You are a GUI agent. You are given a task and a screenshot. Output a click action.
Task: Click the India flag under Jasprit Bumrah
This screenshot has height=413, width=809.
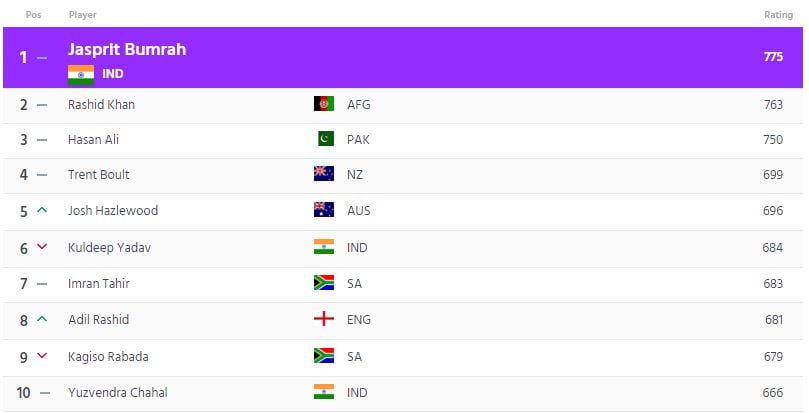tap(81, 74)
